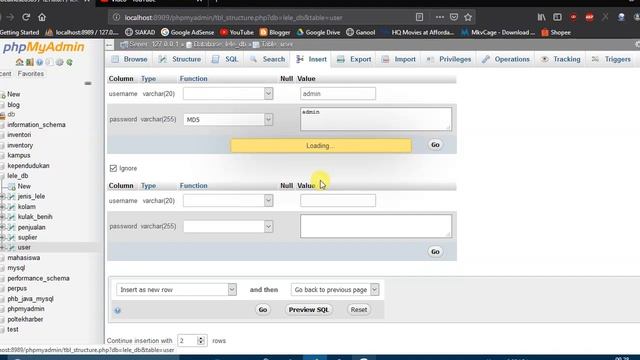Open the Go back to previous page dropdown
This screenshot has height=360, width=640.
pos(335,289)
